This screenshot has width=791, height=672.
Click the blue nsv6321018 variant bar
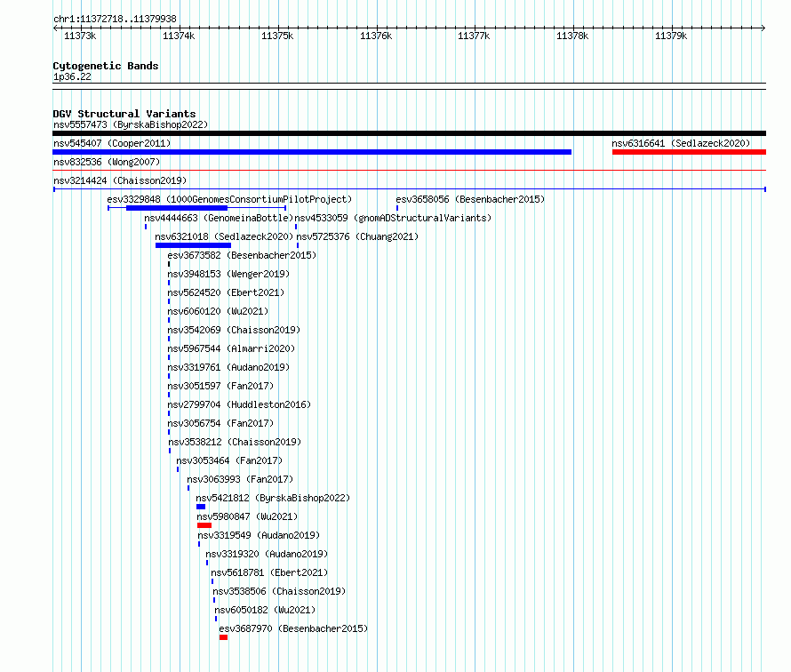click(193, 245)
